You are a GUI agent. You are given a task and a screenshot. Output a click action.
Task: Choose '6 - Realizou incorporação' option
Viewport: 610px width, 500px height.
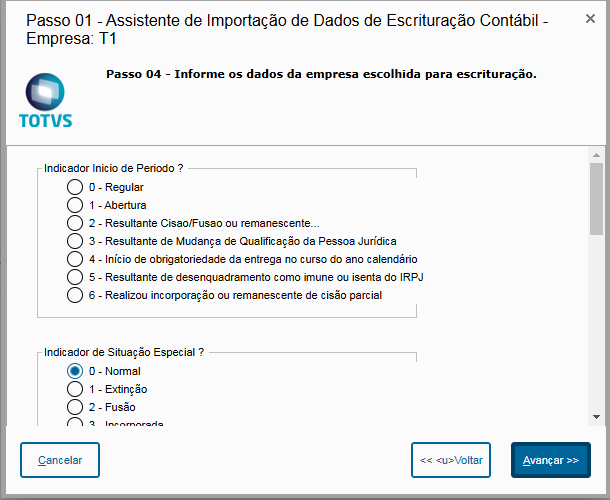(75, 295)
